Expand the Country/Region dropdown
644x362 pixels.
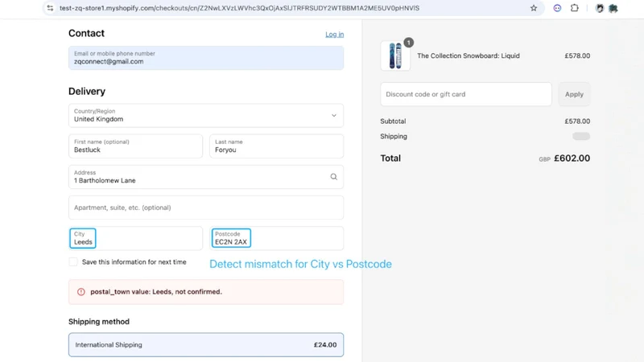click(x=206, y=115)
